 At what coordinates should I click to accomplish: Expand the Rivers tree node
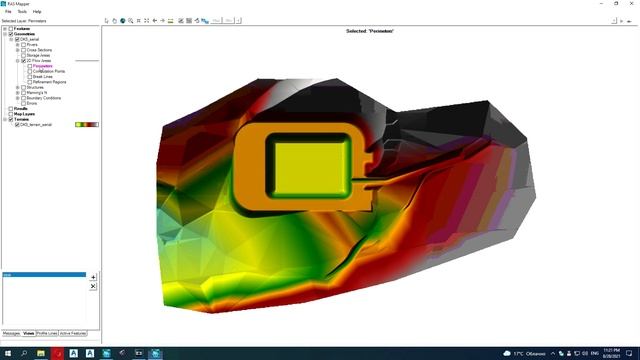tap(18, 44)
